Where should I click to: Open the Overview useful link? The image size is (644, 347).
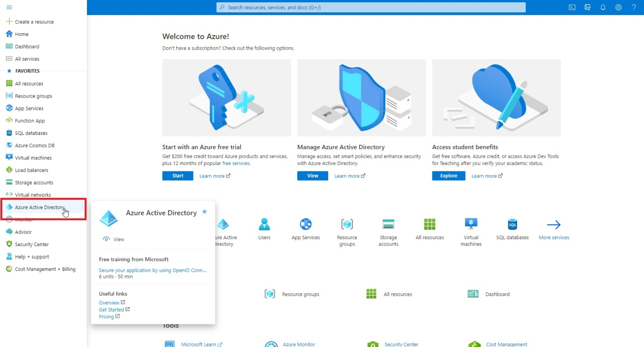tap(112, 303)
